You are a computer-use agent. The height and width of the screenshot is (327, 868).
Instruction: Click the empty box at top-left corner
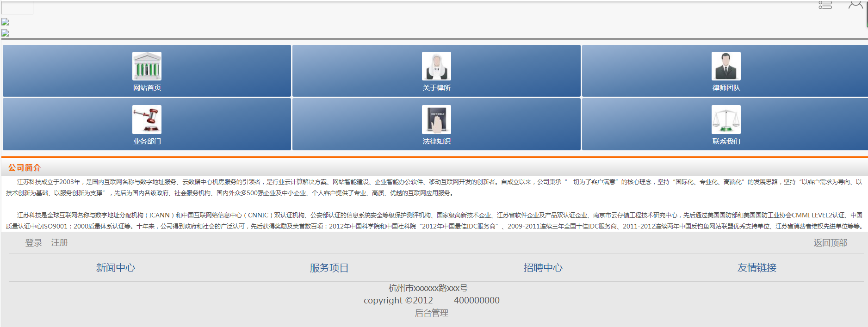[x=17, y=8]
